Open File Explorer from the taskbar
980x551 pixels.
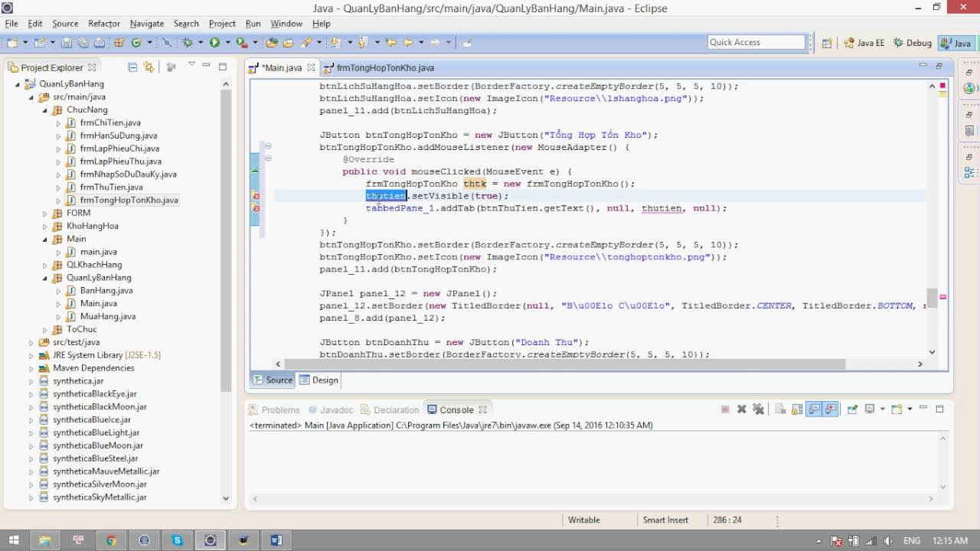[45, 540]
